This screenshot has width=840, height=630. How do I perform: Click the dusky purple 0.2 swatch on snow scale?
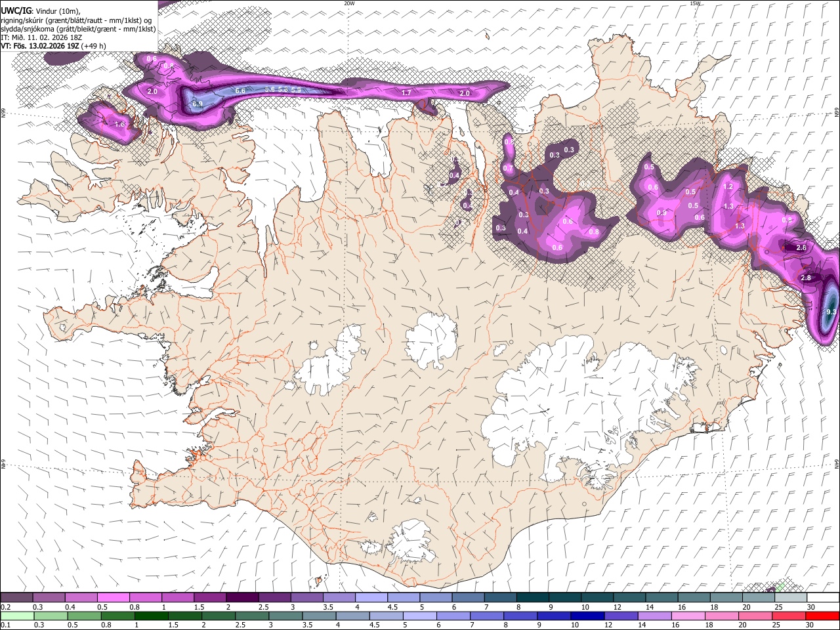[x=17, y=598]
